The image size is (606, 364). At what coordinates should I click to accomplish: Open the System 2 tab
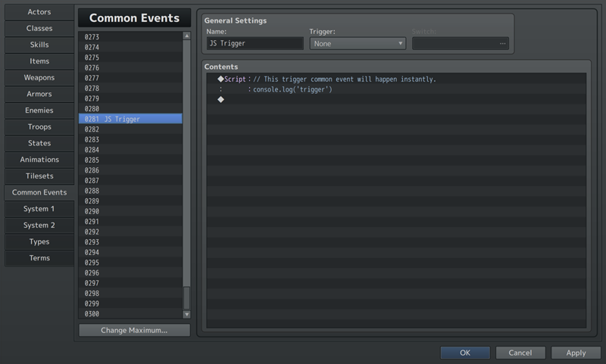pyautogui.click(x=39, y=225)
